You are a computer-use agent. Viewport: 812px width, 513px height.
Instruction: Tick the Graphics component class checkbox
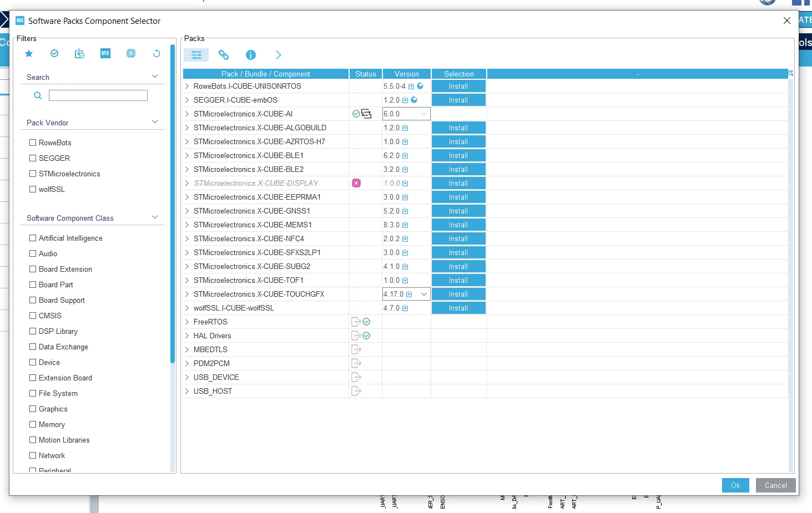coord(33,409)
